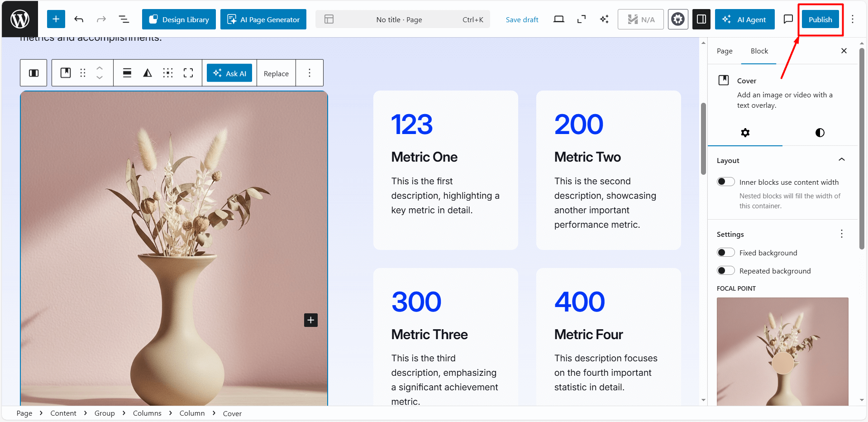The height and width of the screenshot is (422, 868).
Task: Select the Columns parent block from the toolbar
Action: click(x=33, y=72)
